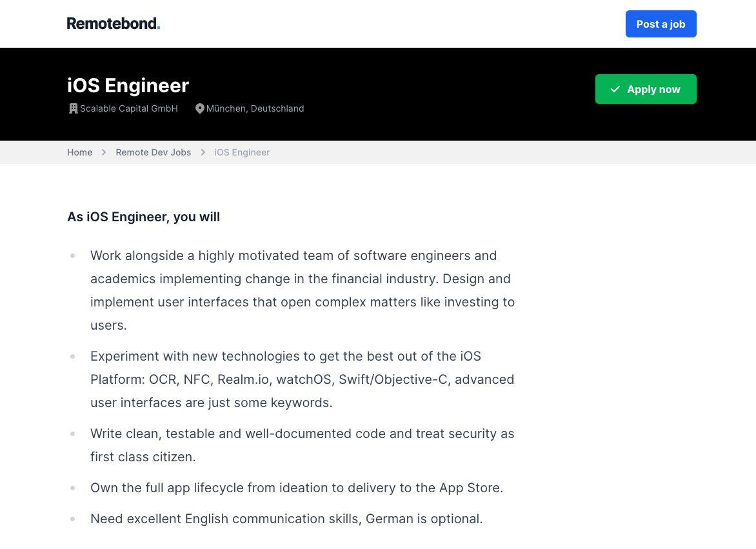Click the bullet about English communication skills
The image size is (756, 549).
286,519
